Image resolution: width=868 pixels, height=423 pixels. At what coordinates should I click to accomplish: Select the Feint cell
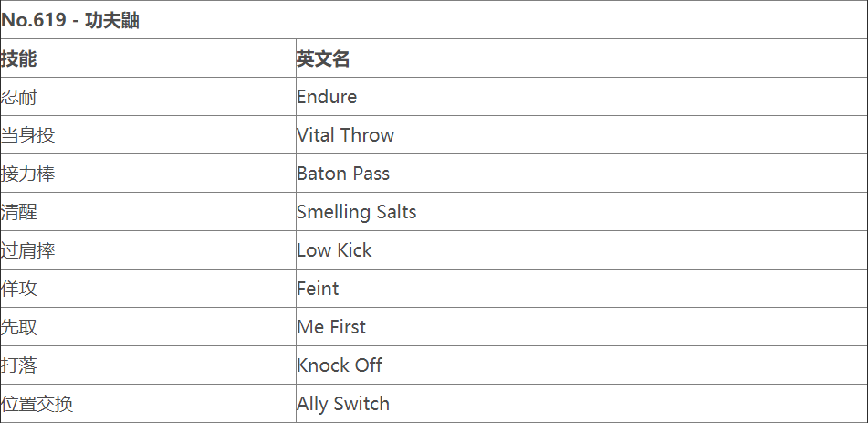coord(318,289)
